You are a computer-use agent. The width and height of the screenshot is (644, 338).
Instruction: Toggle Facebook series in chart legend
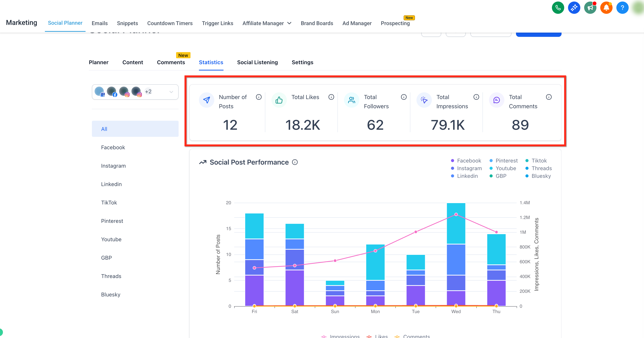[466, 161]
